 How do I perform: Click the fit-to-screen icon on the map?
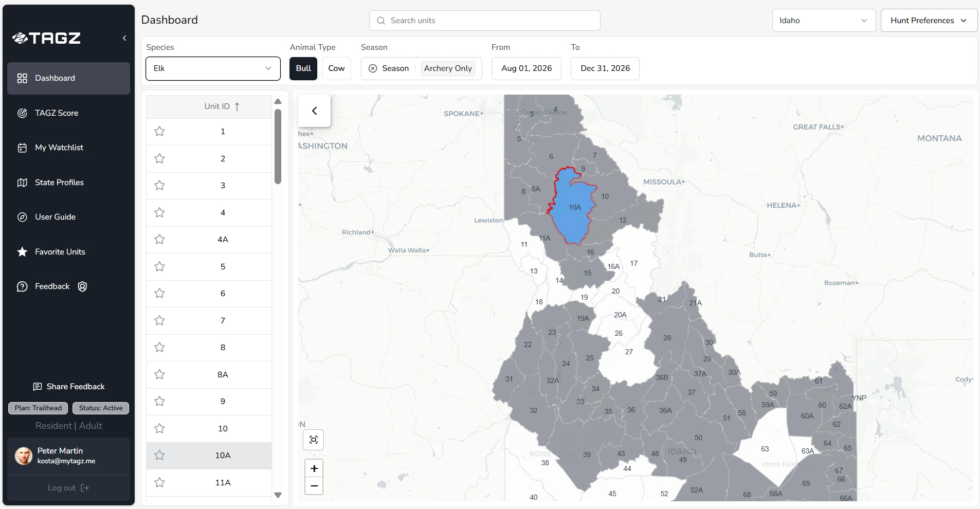(x=314, y=440)
